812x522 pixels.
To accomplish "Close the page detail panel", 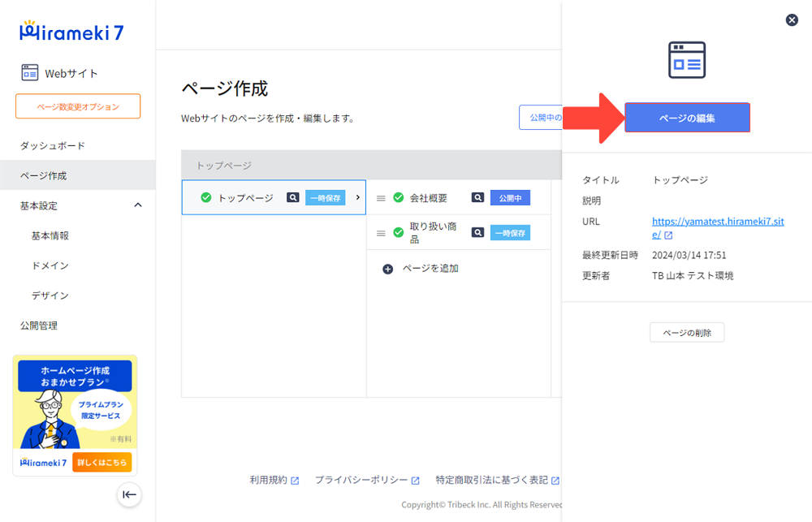I will click(x=792, y=19).
